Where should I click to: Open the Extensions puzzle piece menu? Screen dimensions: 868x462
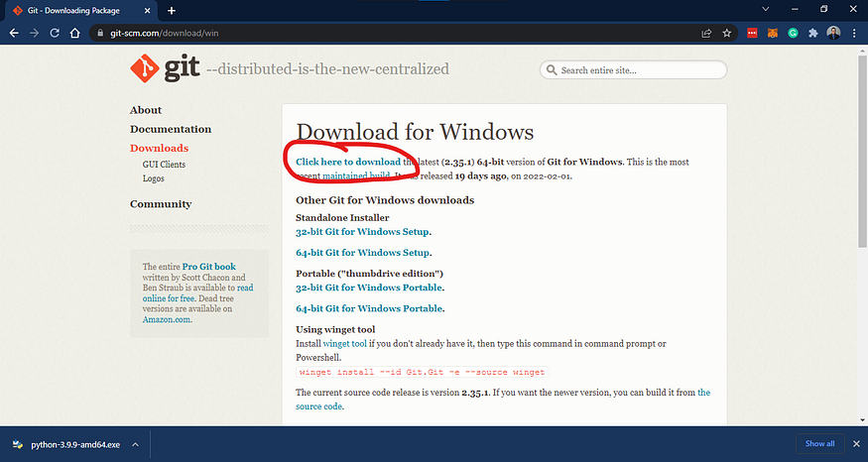[813, 33]
